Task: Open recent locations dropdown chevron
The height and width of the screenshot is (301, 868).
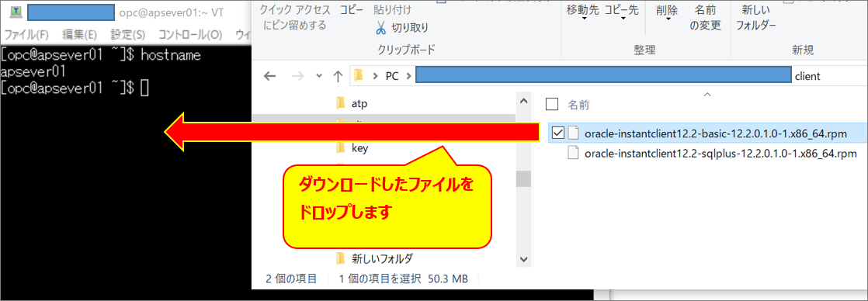Action: coord(318,76)
